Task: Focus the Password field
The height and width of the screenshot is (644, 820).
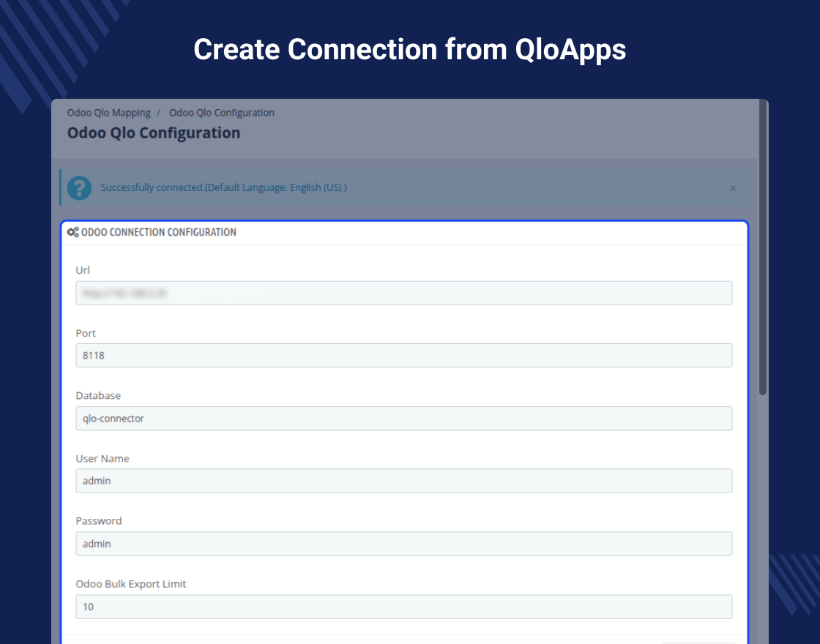Action: [x=403, y=544]
